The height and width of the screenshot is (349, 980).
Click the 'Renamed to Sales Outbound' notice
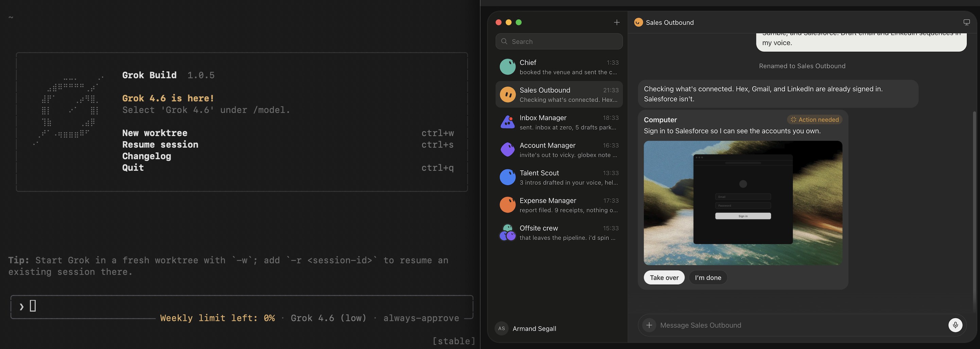tap(802, 66)
